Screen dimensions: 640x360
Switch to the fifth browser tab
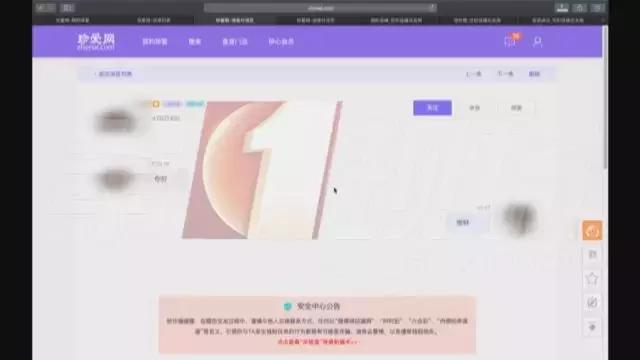point(396,20)
